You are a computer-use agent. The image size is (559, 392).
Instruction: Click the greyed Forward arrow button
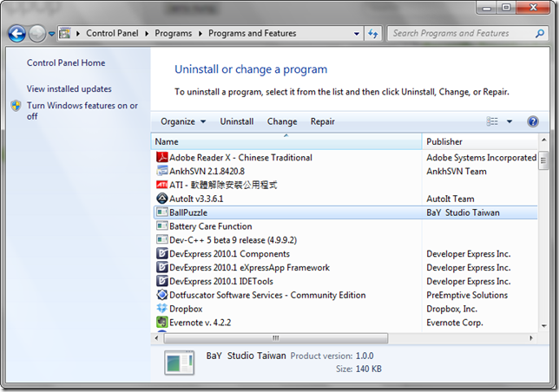click(37, 34)
